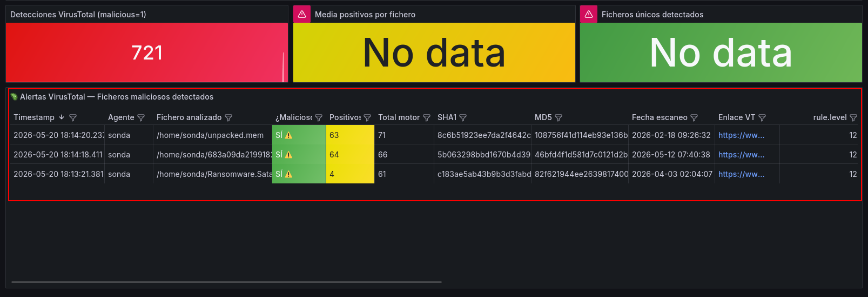The width and height of the screenshot is (868, 297).
Task: Open filter for rule.level column
Action: pos(853,117)
